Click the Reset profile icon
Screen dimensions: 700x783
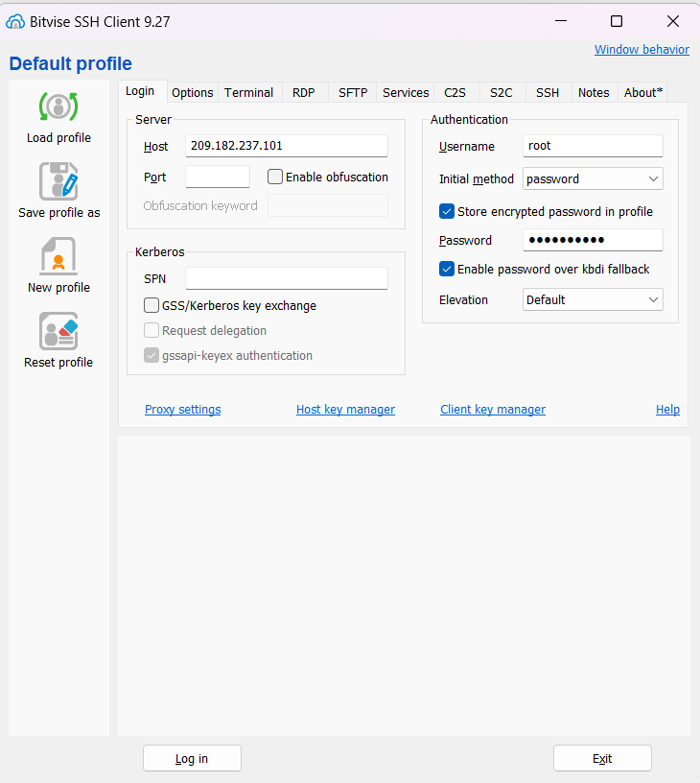[x=58, y=331]
